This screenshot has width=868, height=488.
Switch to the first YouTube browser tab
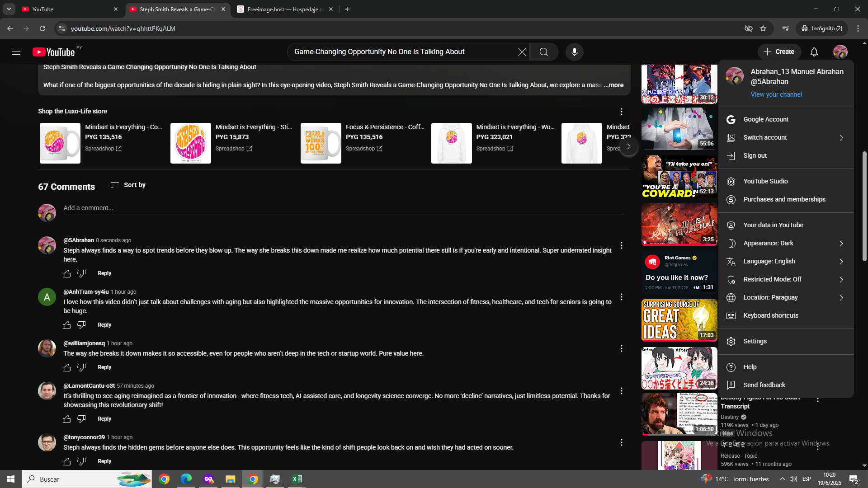coord(70,9)
